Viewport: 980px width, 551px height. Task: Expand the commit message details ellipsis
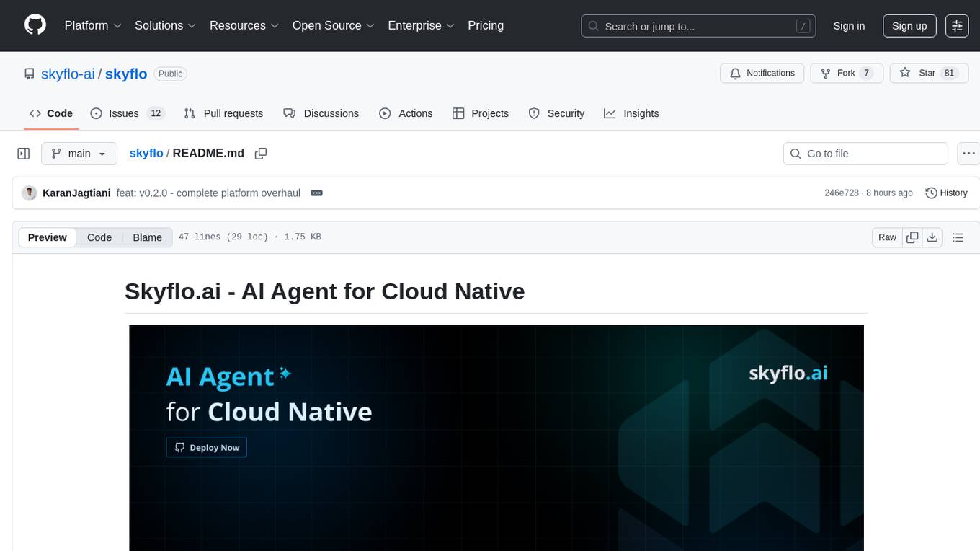coord(316,193)
